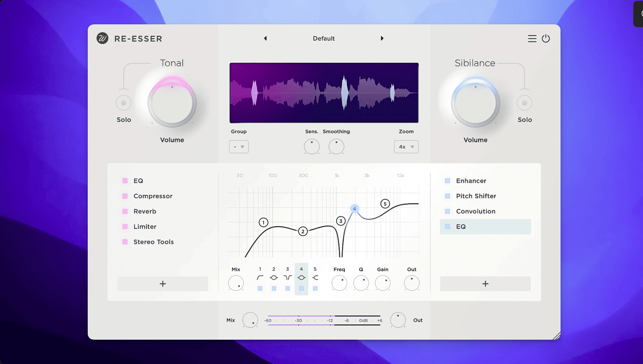Select Limiter in Tonal module list
This screenshot has width=643, height=364.
tap(145, 227)
